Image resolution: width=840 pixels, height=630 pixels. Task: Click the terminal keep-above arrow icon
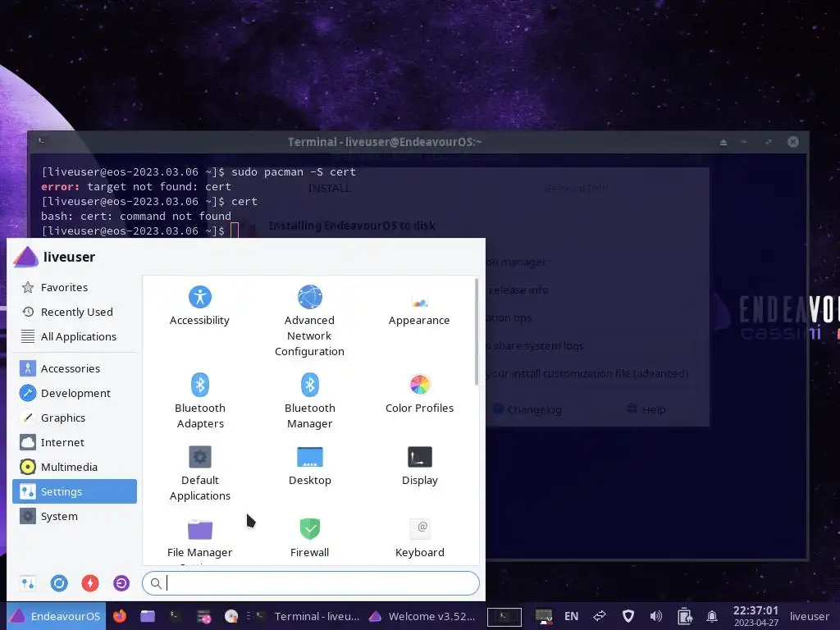pyautogui.click(x=724, y=142)
